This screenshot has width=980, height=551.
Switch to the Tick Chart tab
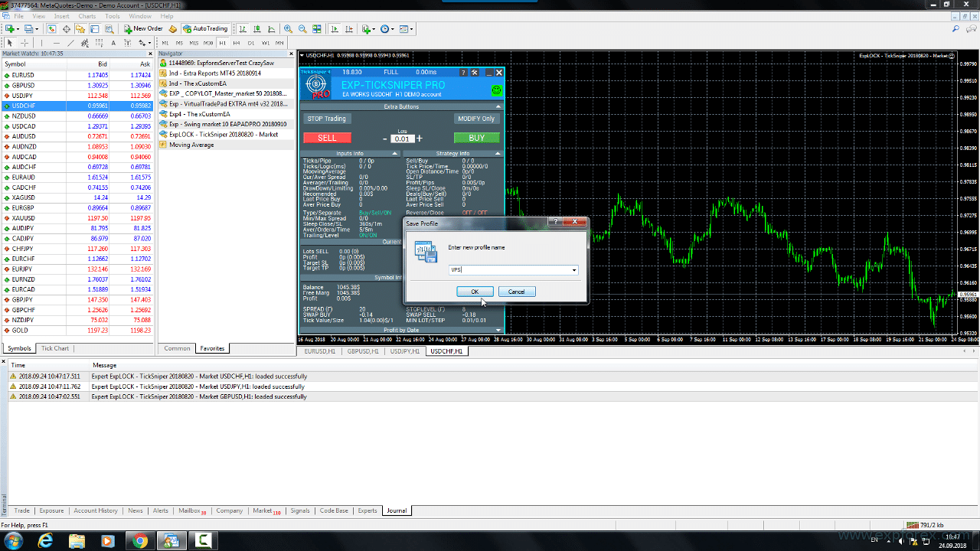point(55,348)
